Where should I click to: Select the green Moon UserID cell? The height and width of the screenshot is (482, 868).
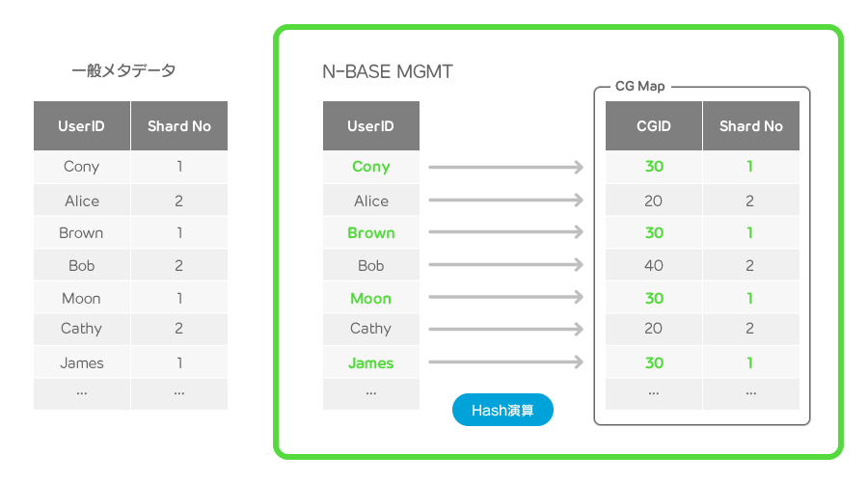point(371,298)
